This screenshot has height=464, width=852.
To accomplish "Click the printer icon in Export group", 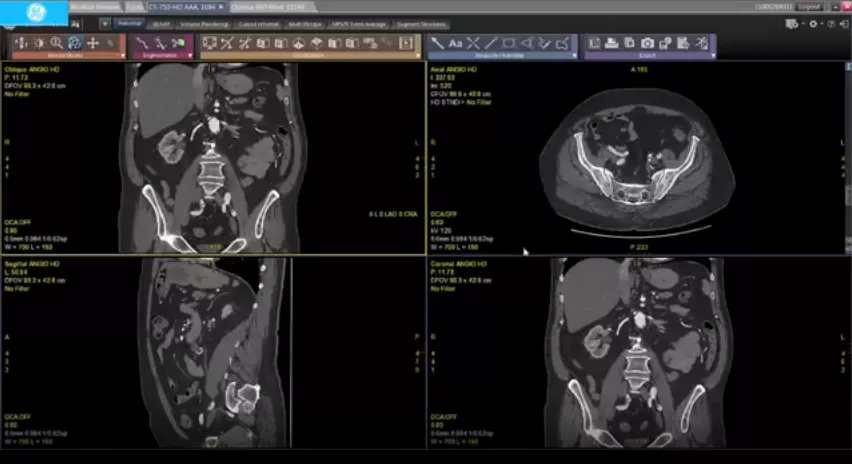I will point(611,43).
